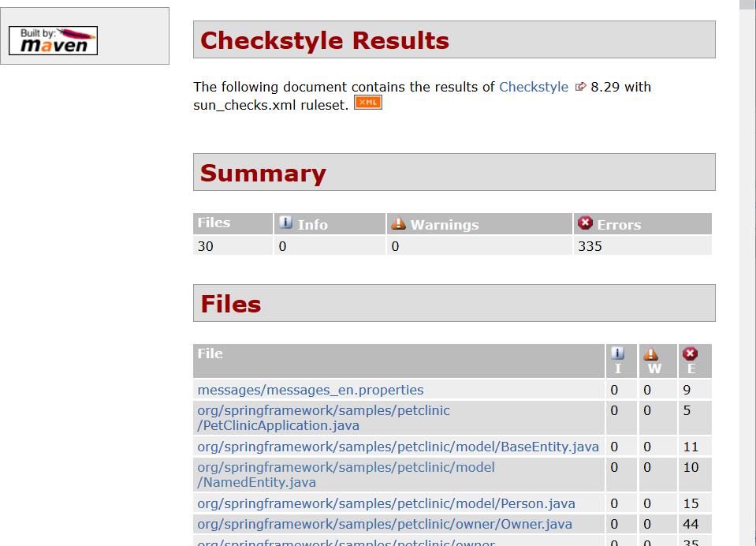The height and width of the screenshot is (546, 756).
Task: Open the XML version of the Checkstyle report
Action: (367, 102)
